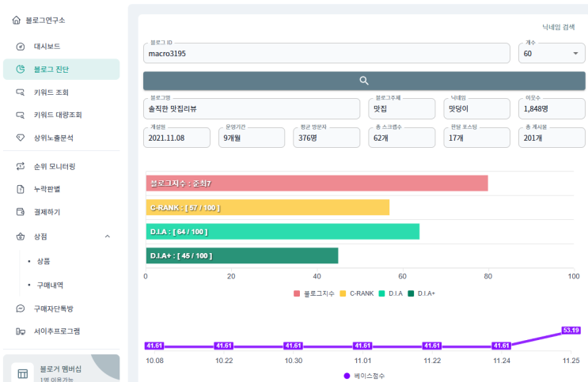Open 상위노출분석 diamond icon
The image size is (588, 382).
click(x=21, y=138)
